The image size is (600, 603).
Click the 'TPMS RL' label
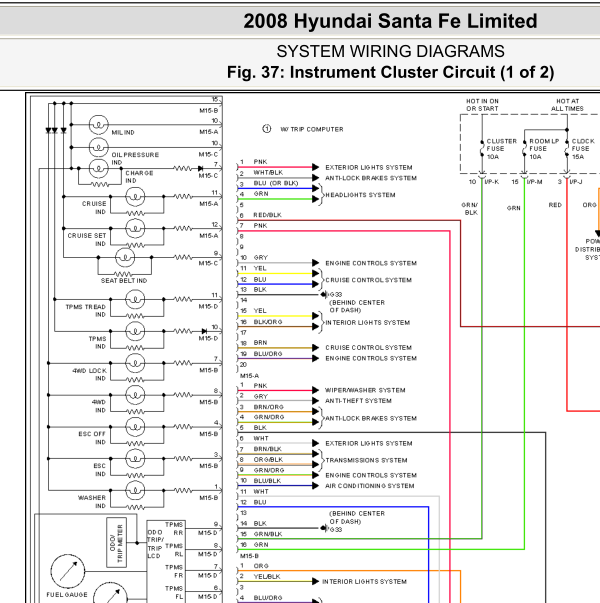(x=174, y=550)
